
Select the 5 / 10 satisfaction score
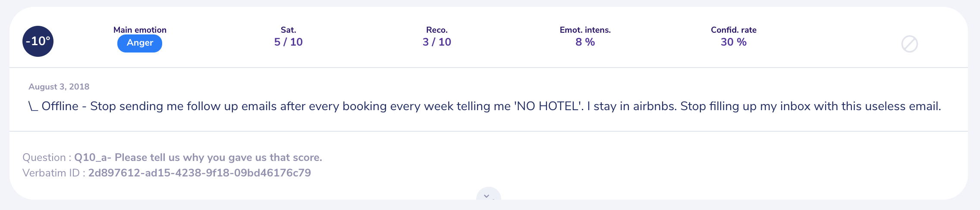[288, 42]
